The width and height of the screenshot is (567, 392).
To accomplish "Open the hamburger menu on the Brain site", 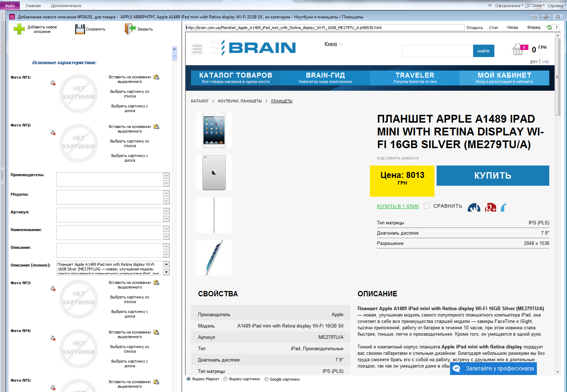I will pos(197,49).
